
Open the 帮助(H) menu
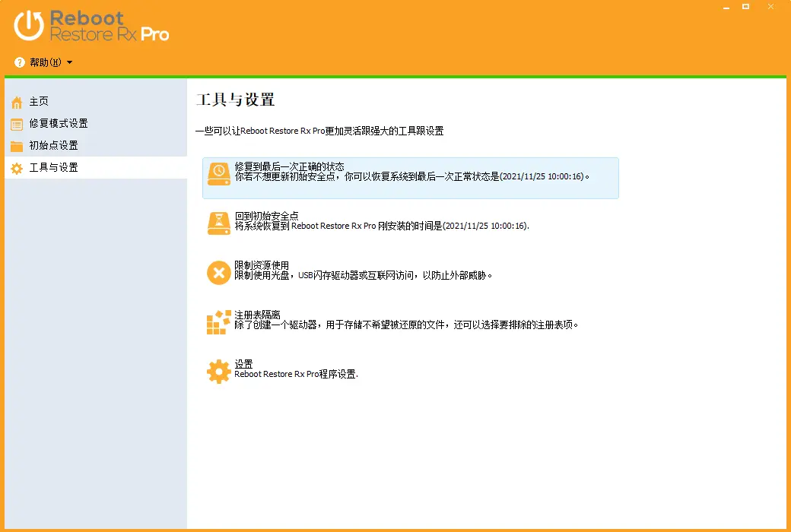[46, 62]
